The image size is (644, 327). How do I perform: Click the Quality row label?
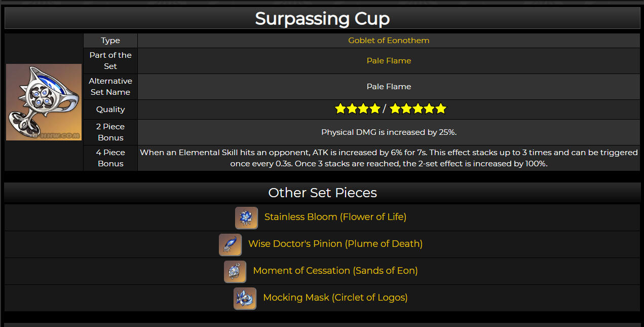[110, 110]
